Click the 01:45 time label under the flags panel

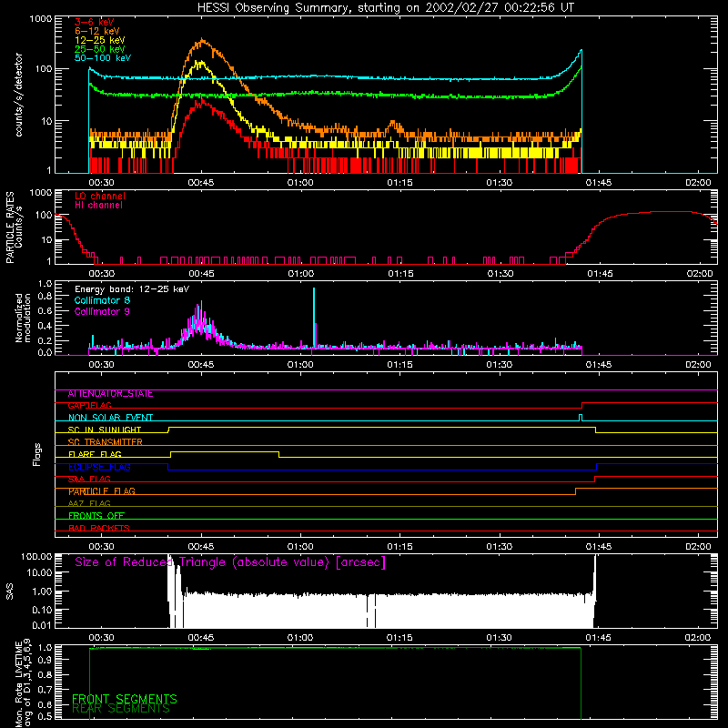[x=599, y=547]
